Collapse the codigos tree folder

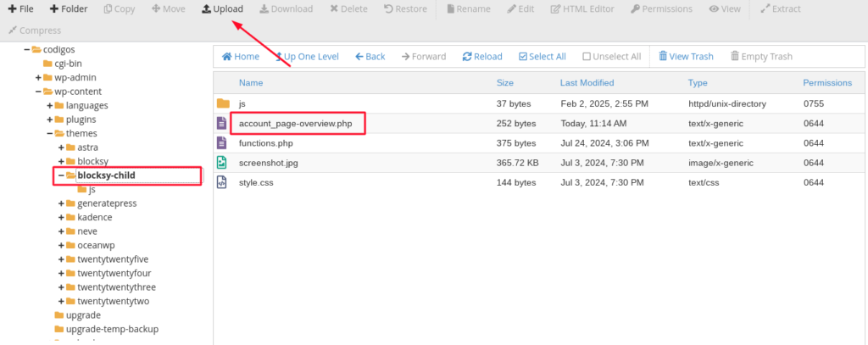pyautogui.click(x=26, y=49)
